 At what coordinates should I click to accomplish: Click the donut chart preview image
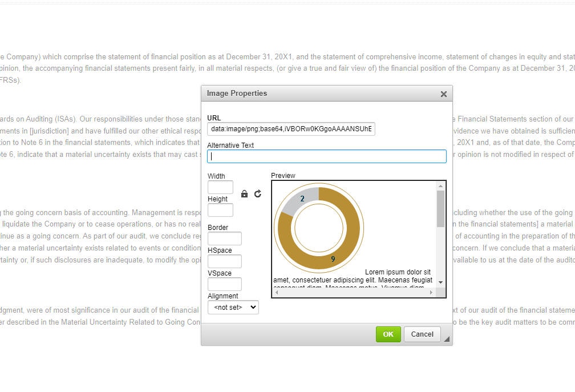[x=319, y=228]
